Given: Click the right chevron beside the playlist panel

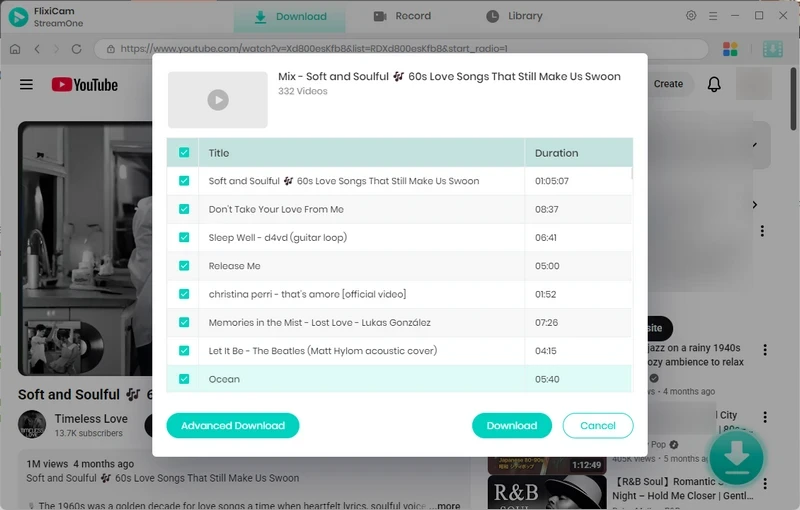Looking at the screenshot, I should coord(755,205).
